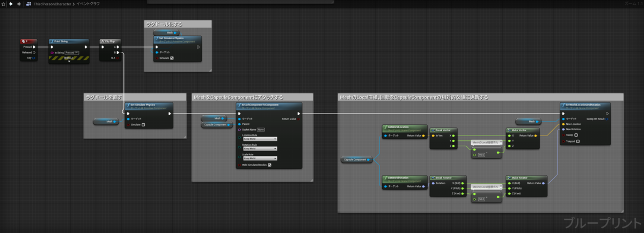Select the Break Rotator node header
Screen dimensions: 644x233
[448, 177]
